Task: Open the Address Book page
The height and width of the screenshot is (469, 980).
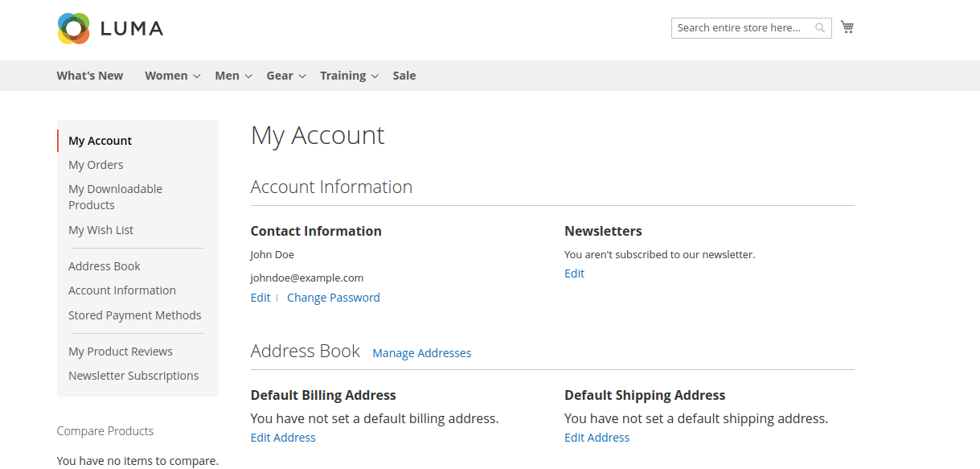Action: 104,265
